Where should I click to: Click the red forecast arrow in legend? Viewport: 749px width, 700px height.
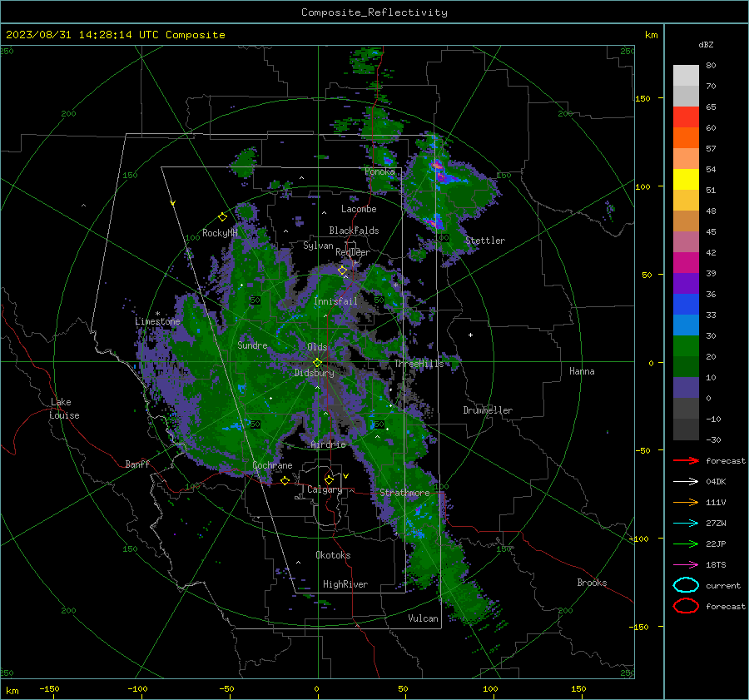[686, 460]
